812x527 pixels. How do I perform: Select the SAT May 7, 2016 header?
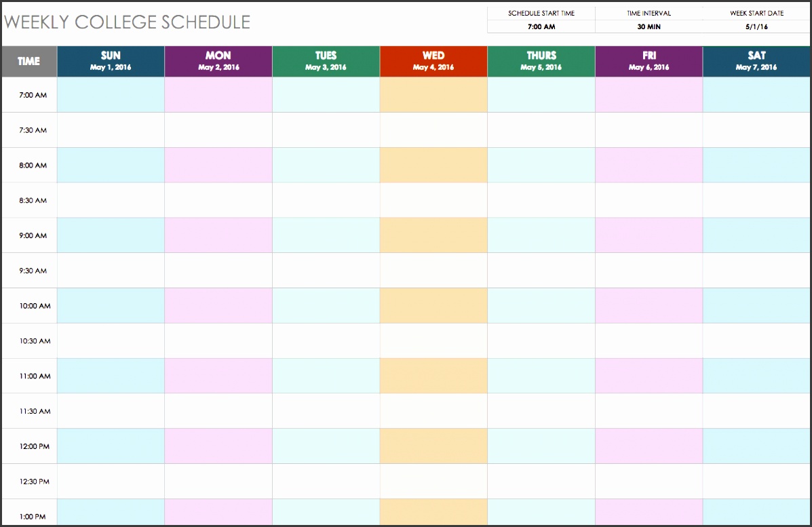[756, 61]
